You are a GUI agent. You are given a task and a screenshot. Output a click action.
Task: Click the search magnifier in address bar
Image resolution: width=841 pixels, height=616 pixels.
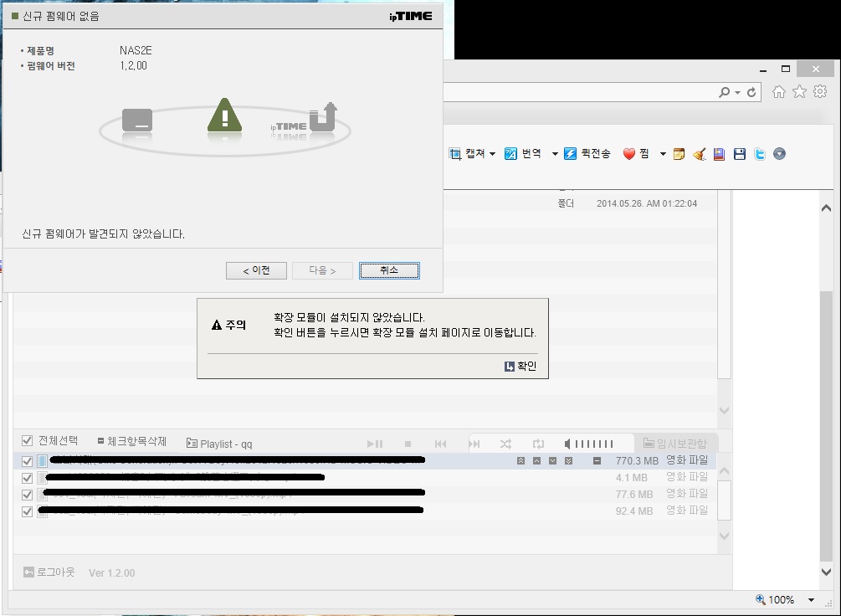[724, 92]
